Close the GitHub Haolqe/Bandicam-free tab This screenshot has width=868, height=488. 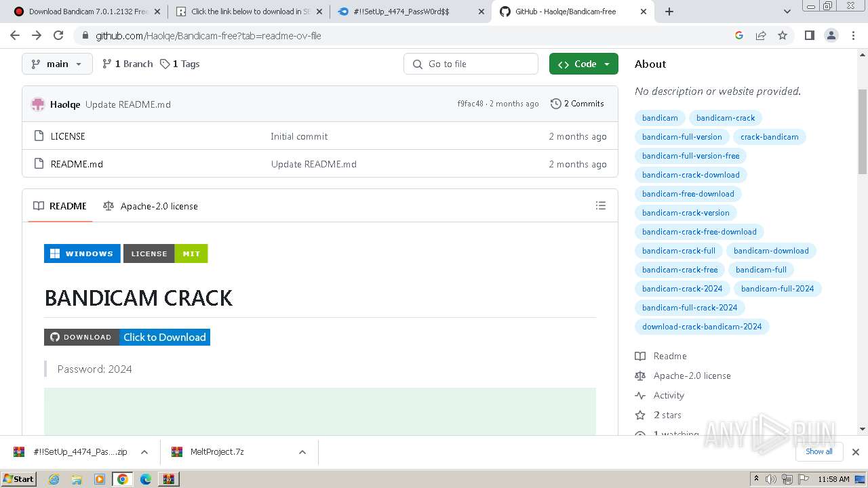[644, 12]
